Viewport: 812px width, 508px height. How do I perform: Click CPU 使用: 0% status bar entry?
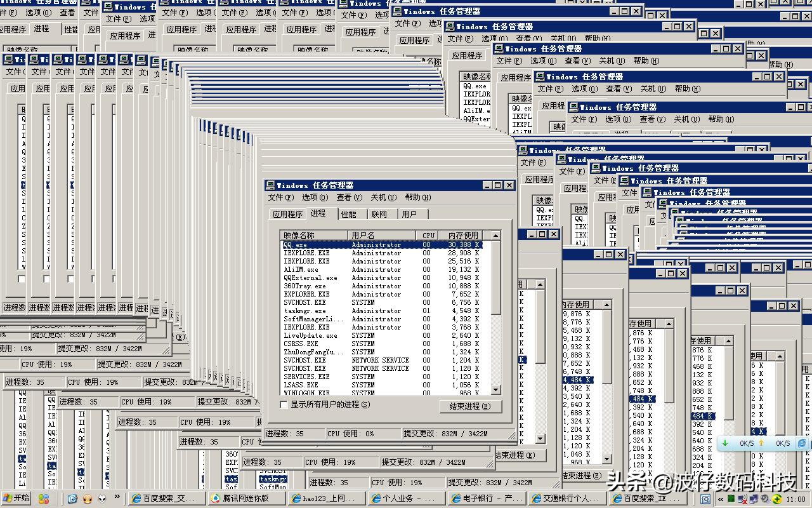coord(363,434)
